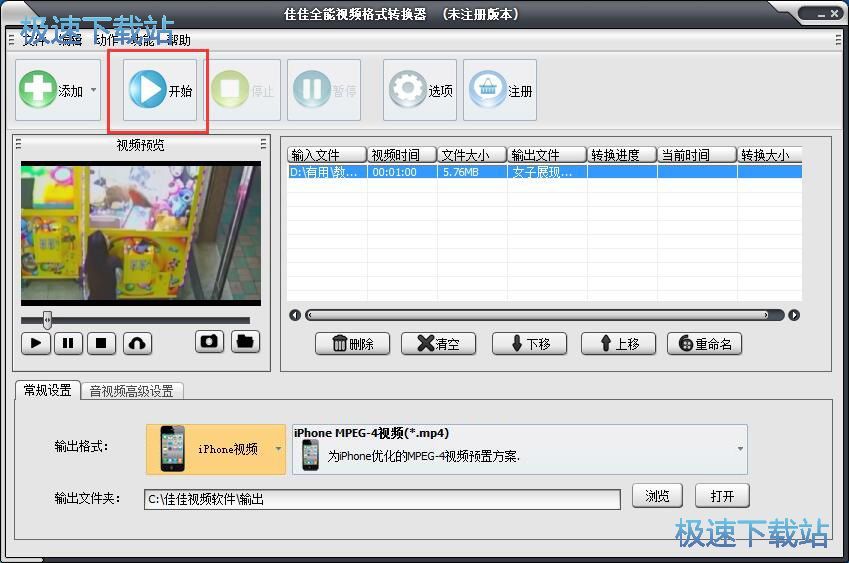The height and width of the screenshot is (563, 849).
Task: Switch to the 音视频高级设置 tab
Action: 131,391
